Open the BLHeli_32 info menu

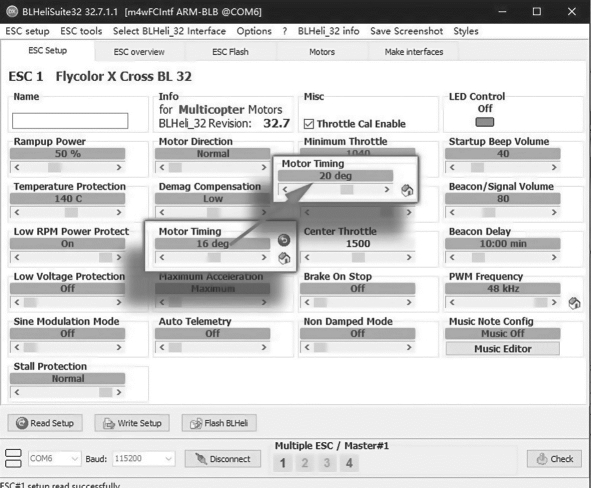coord(328,31)
